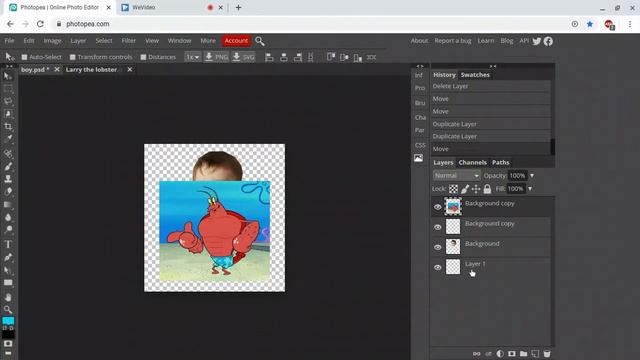Click the Layer 1 thumbnail

[x=453, y=267]
